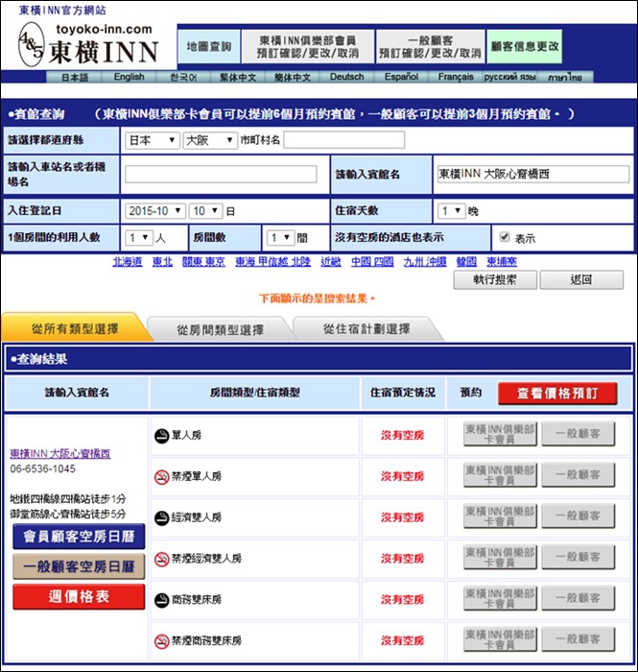Click no-smoking icon beside 禁煙單人房
The height and width of the screenshot is (672, 638).
coord(161,477)
